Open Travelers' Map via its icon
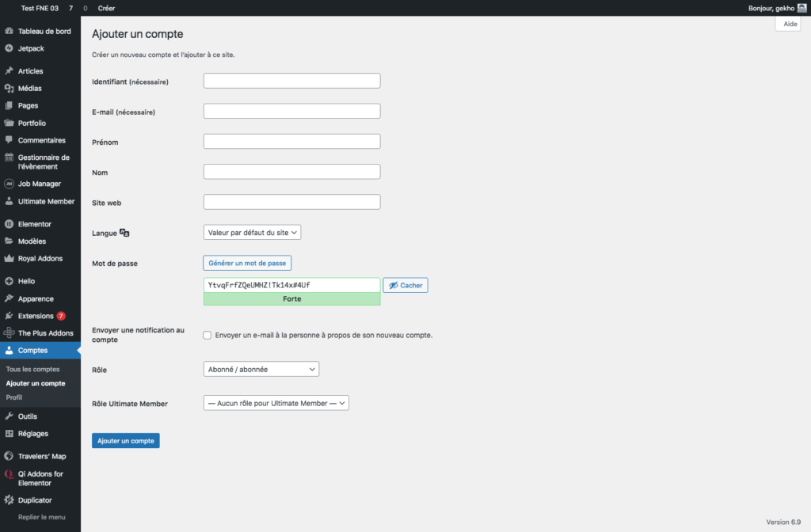Image resolution: width=811 pixels, height=532 pixels. point(10,456)
